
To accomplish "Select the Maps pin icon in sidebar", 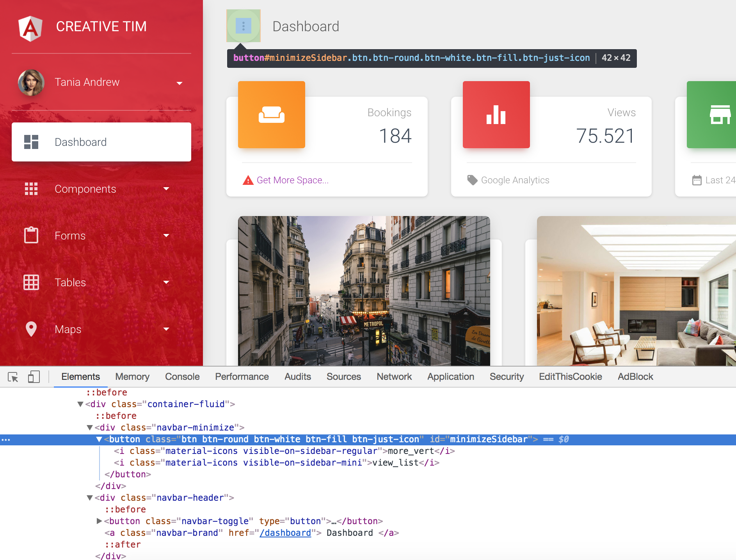I will pyautogui.click(x=31, y=329).
